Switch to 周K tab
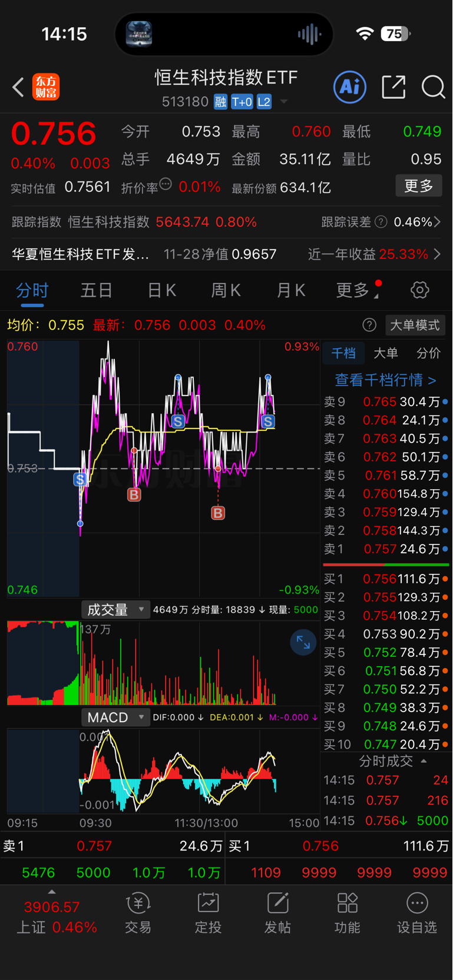 [x=226, y=290]
